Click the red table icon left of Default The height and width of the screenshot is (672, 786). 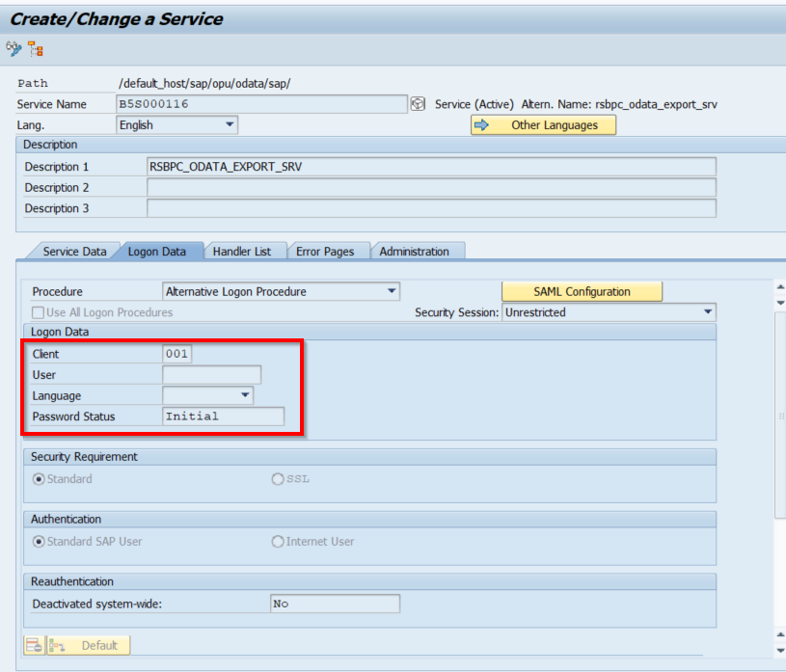[x=34, y=646]
